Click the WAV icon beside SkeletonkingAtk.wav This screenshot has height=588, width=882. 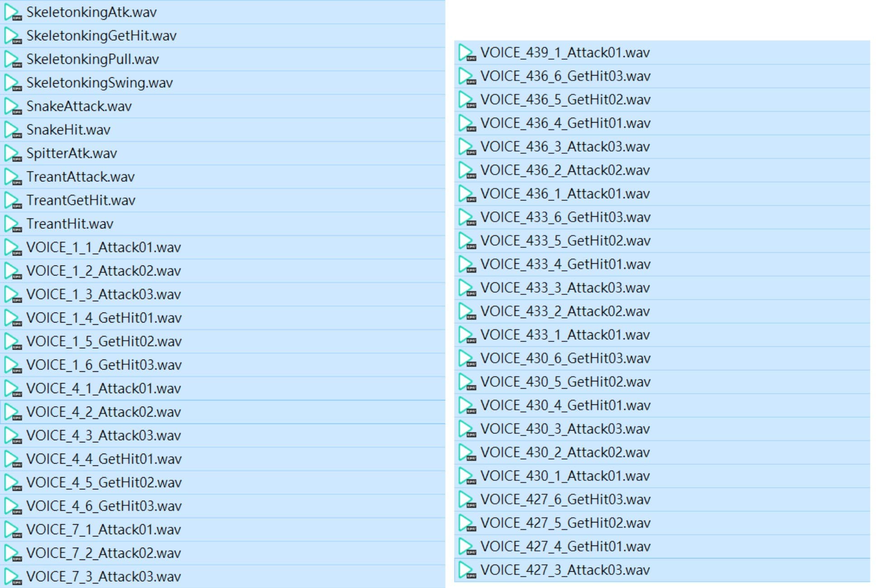(x=13, y=12)
